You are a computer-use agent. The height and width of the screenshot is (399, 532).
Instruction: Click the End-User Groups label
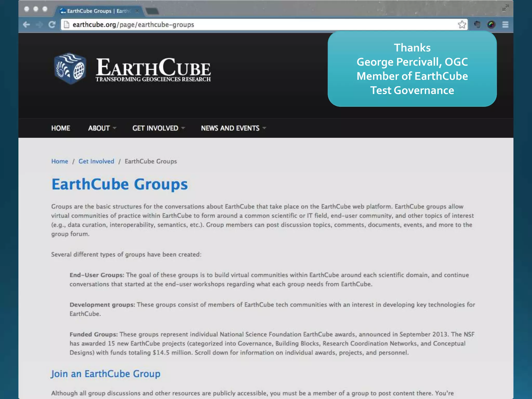[x=97, y=275]
